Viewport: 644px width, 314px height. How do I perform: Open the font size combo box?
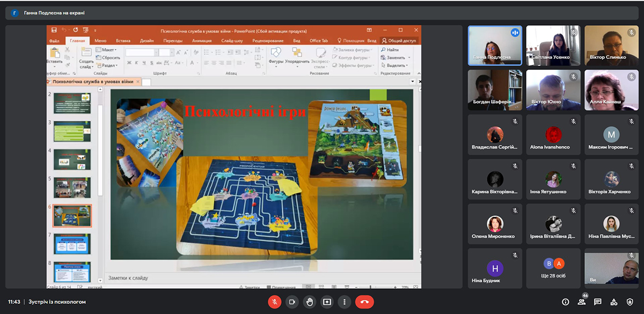click(166, 53)
